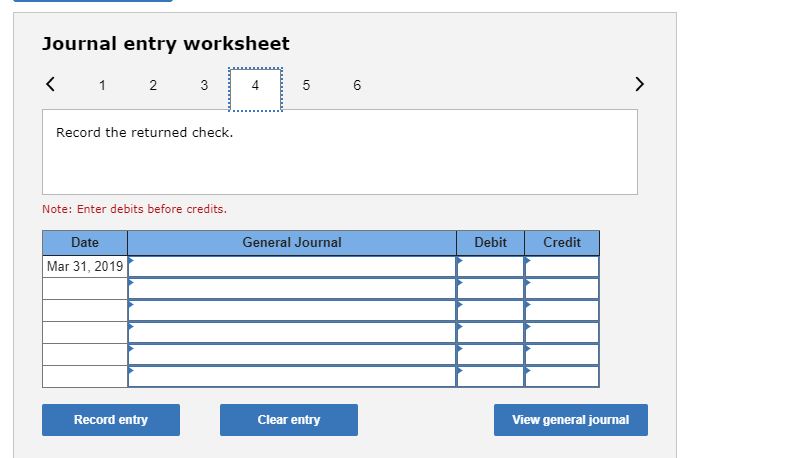Select General Journal account cell in third row
The image size is (794, 458).
tap(292, 311)
